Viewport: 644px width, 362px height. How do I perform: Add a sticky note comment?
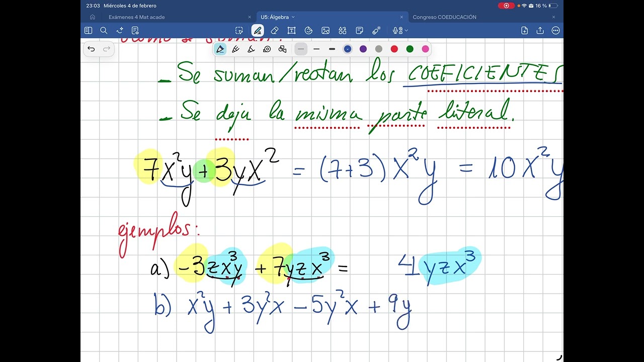[359, 31]
